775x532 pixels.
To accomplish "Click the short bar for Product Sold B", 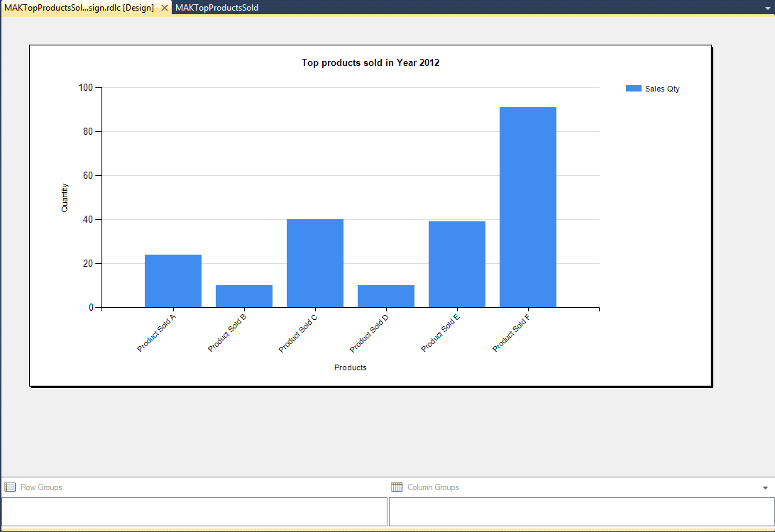I will (x=244, y=297).
